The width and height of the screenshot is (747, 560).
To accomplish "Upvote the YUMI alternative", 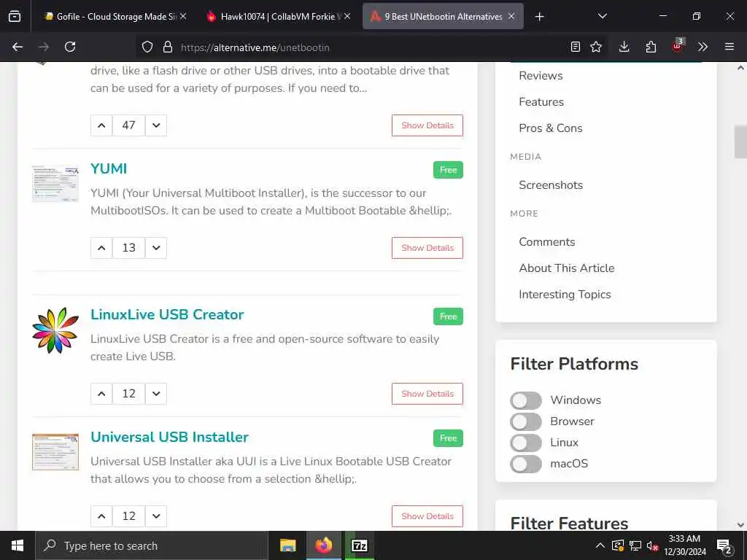I will (x=101, y=248).
